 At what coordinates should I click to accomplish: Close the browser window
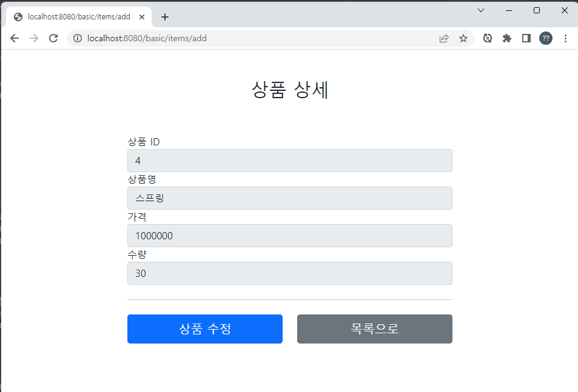click(x=565, y=10)
